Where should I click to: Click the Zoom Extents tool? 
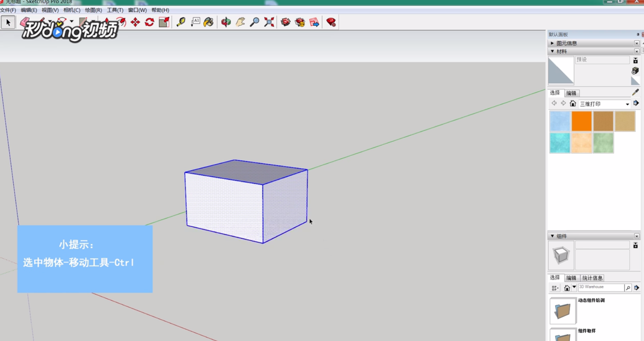pos(269,22)
